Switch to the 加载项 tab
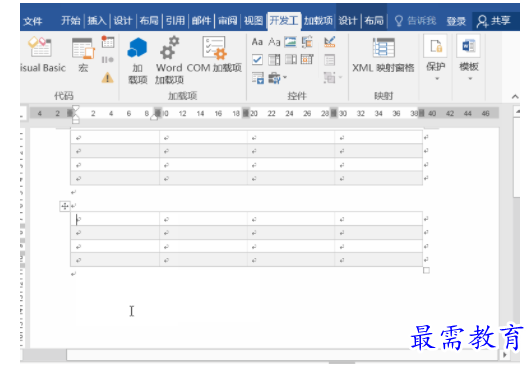Image resolution: width=532 pixels, height=369 pixels. [x=318, y=21]
